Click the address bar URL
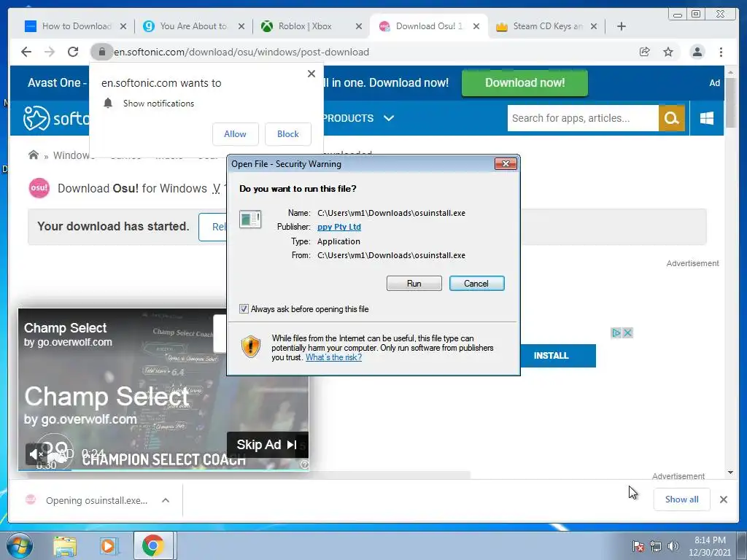 coord(241,52)
